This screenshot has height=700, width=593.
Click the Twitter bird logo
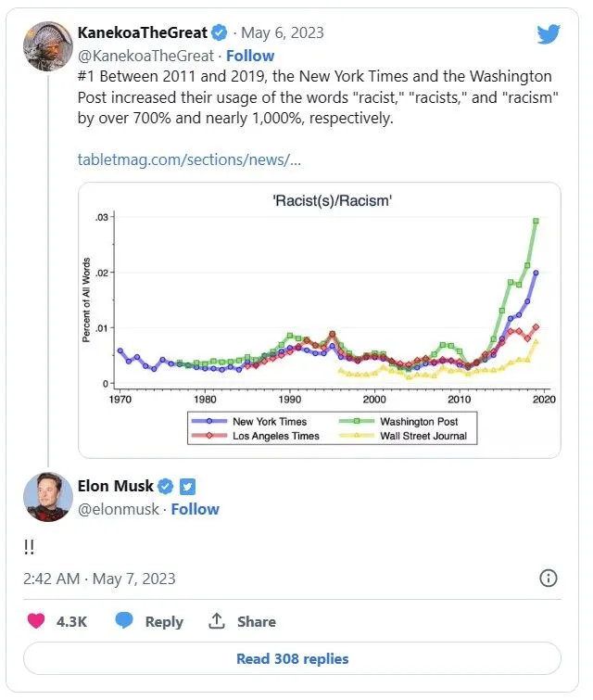549,35
